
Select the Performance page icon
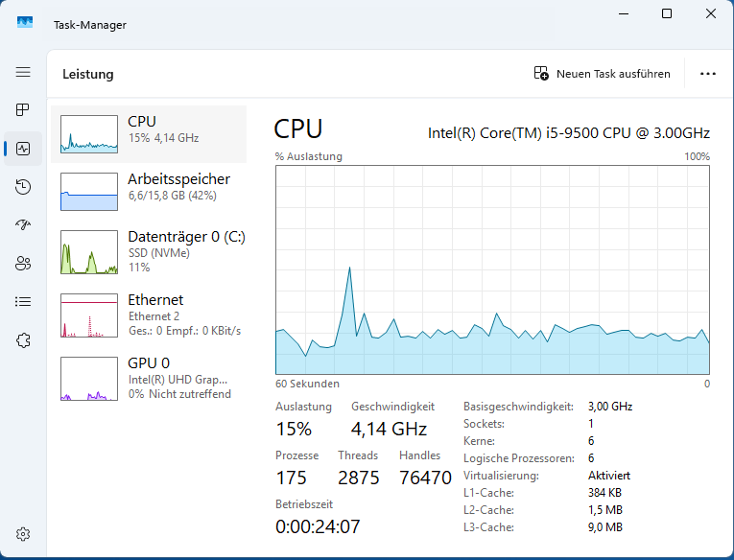point(23,149)
